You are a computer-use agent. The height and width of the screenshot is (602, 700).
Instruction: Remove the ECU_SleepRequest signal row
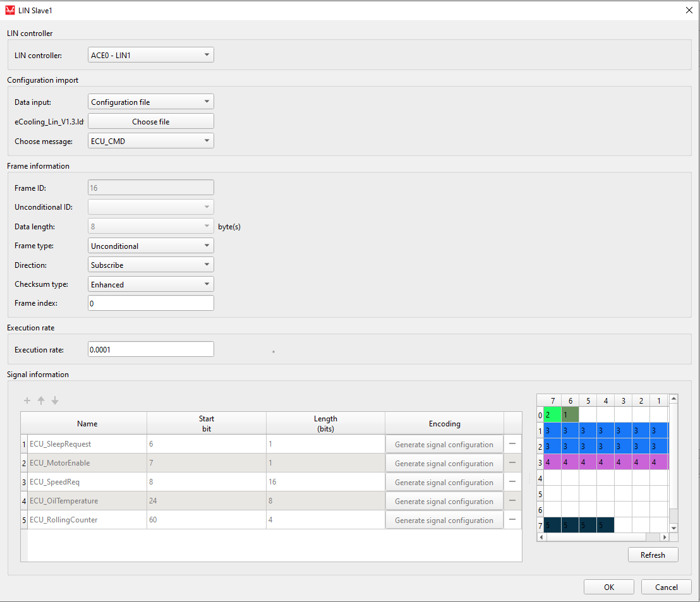[x=512, y=444]
